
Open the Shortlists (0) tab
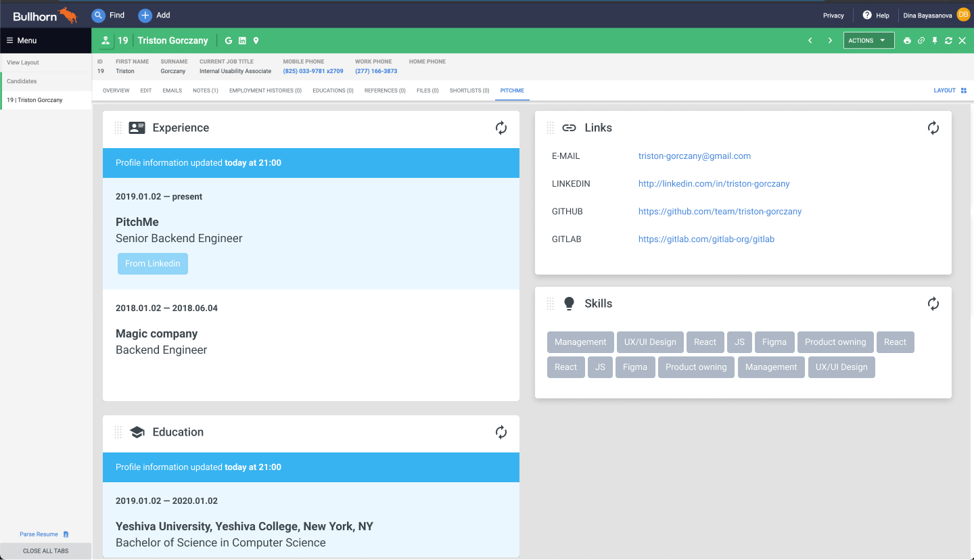click(x=469, y=91)
